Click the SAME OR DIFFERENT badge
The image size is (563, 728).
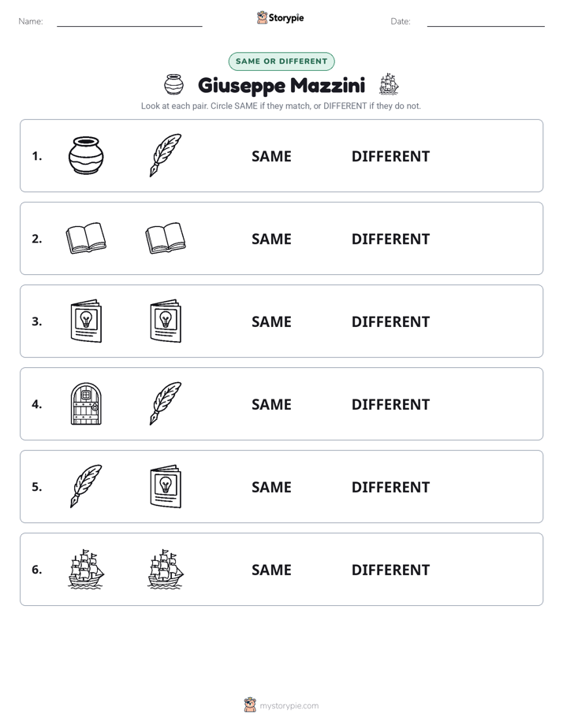[281, 61]
